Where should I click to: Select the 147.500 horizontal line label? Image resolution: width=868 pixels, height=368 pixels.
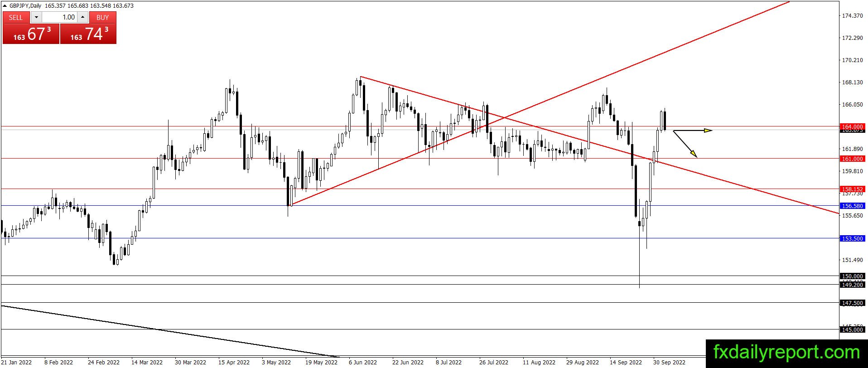[x=852, y=303]
